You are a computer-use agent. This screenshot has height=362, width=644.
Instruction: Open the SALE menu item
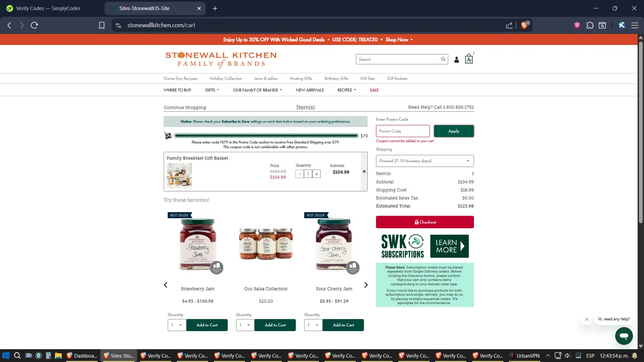(x=374, y=90)
